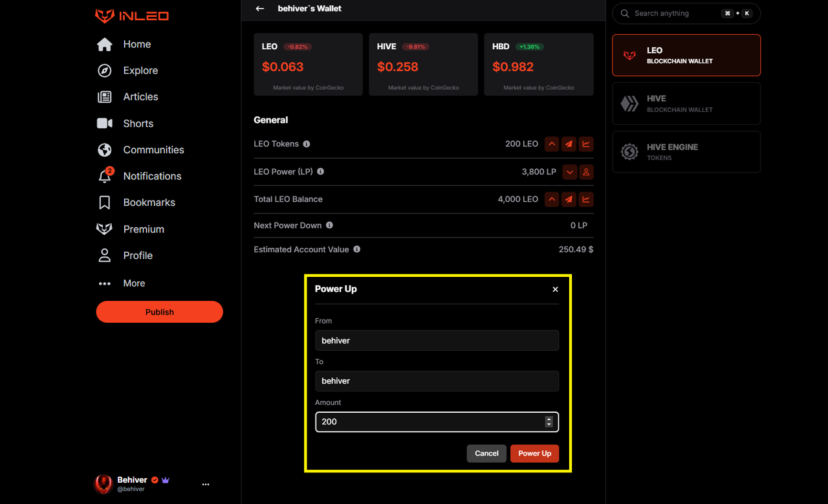Switch to LEO Blockchain Wallet tab
This screenshot has width=828, height=504.
point(686,55)
